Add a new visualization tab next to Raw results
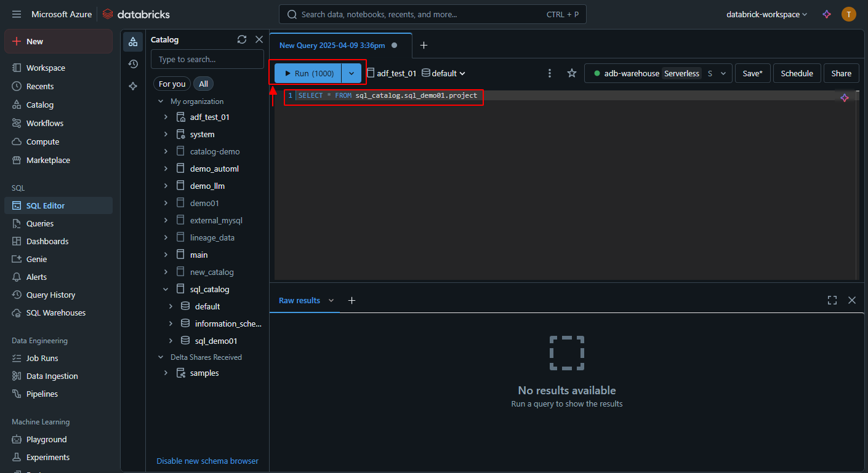 (352, 300)
